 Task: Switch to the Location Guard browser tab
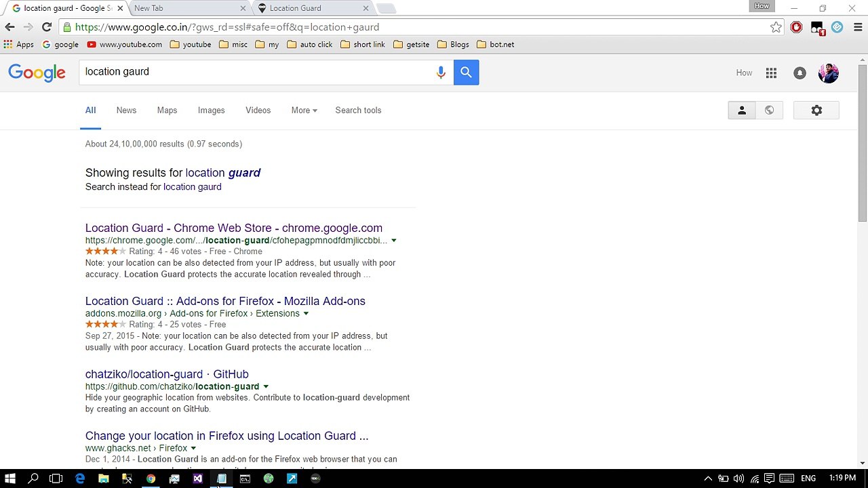pyautogui.click(x=312, y=8)
